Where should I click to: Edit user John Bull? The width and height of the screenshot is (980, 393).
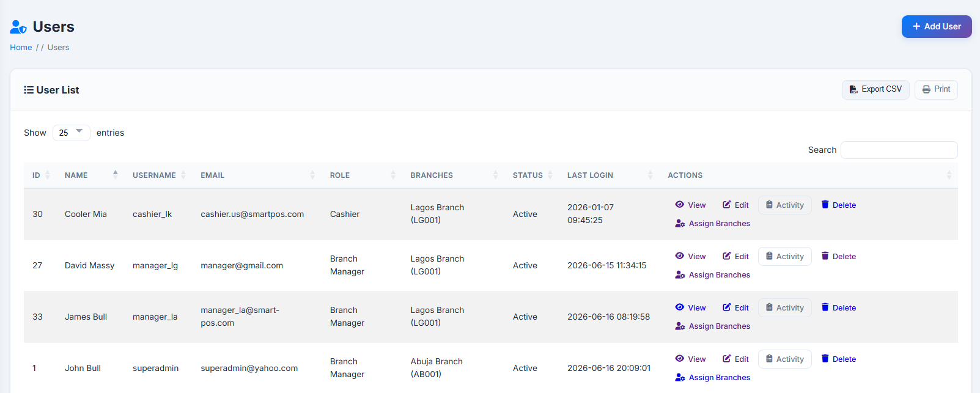735,359
